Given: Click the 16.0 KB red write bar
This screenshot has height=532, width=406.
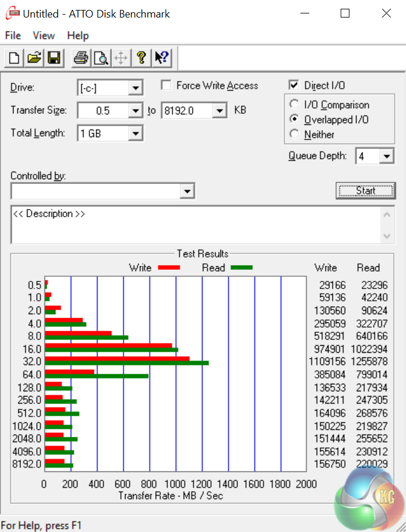Looking at the screenshot, I should point(108,346).
